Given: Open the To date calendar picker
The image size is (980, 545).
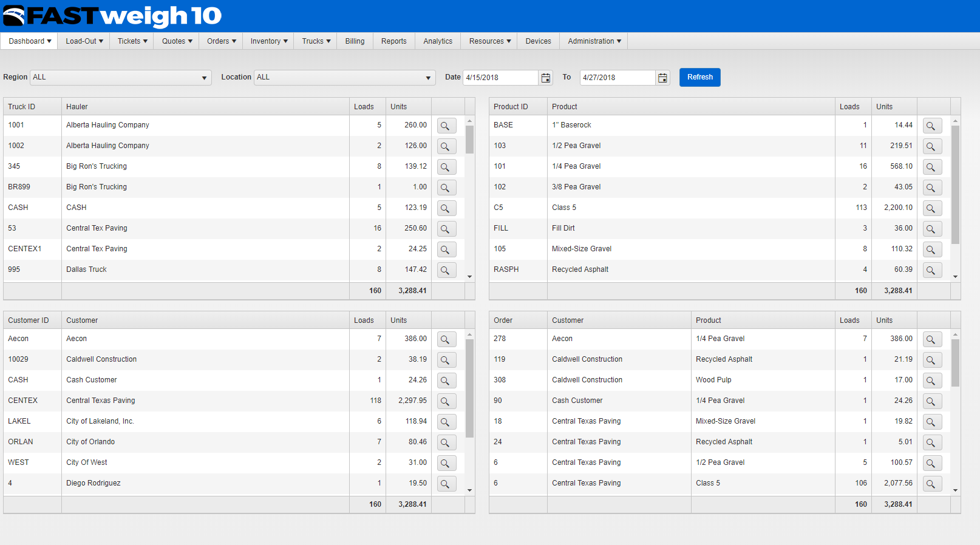Looking at the screenshot, I should [x=662, y=78].
